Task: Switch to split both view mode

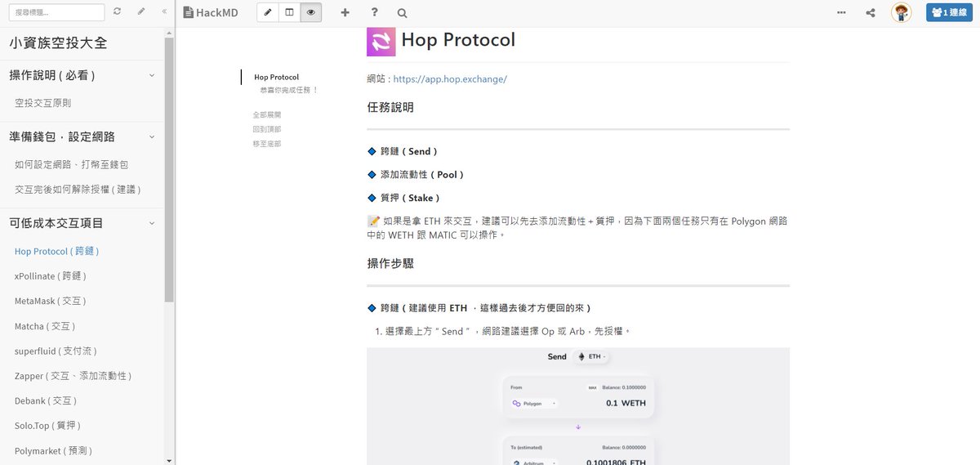Action: [x=289, y=12]
